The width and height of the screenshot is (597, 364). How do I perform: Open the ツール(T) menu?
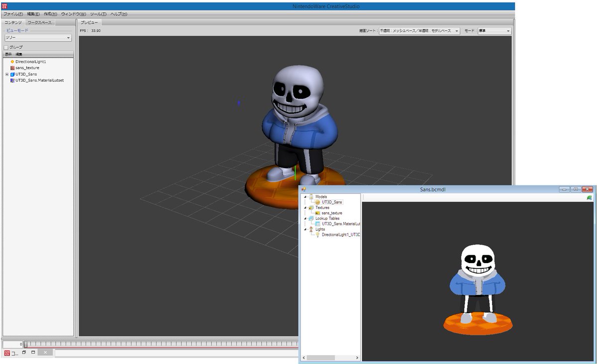(x=98, y=14)
